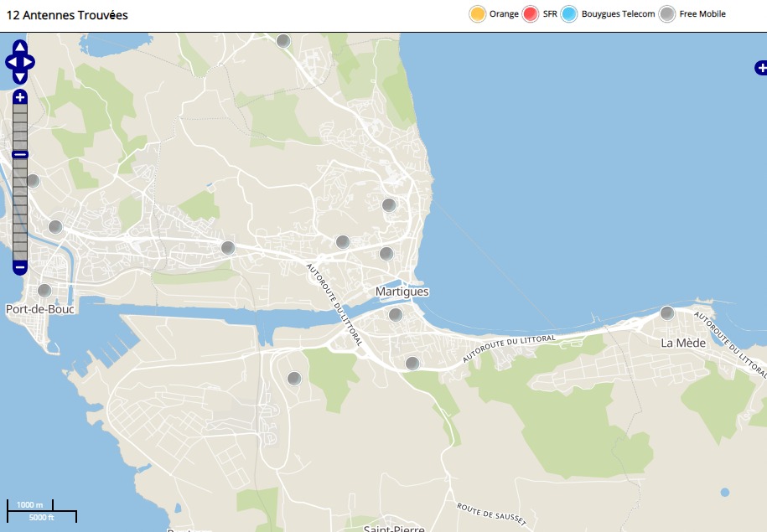Toggle the Free Mobile operator filter
The image size is (767, 532).
[x=667, y=14]
